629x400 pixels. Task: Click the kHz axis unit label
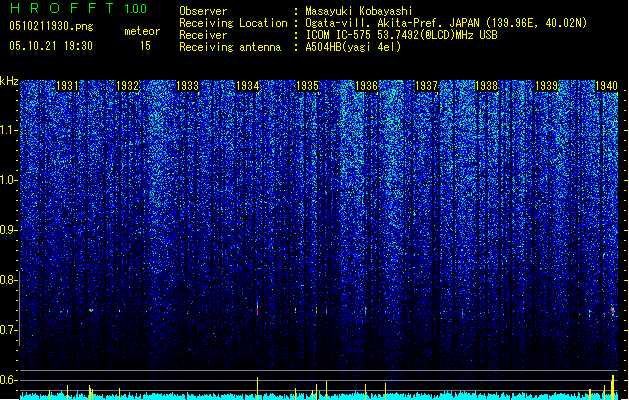9,81
